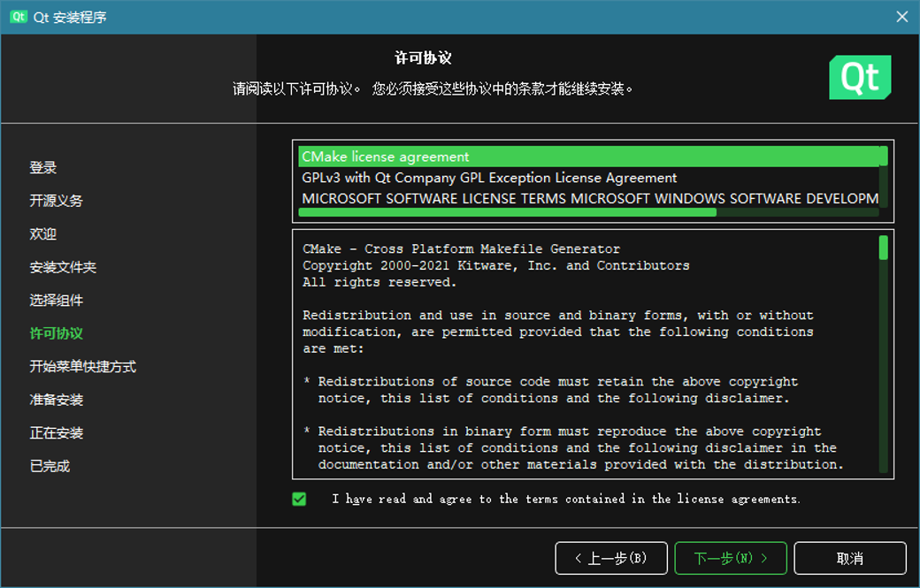Click the 安装文件夹 step in the sidebar
This screenshot has height=588, width=920.
pos(63,267)
